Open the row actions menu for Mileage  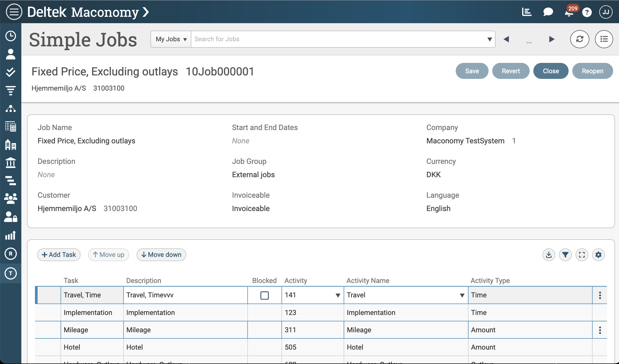(x=600, y=330)
